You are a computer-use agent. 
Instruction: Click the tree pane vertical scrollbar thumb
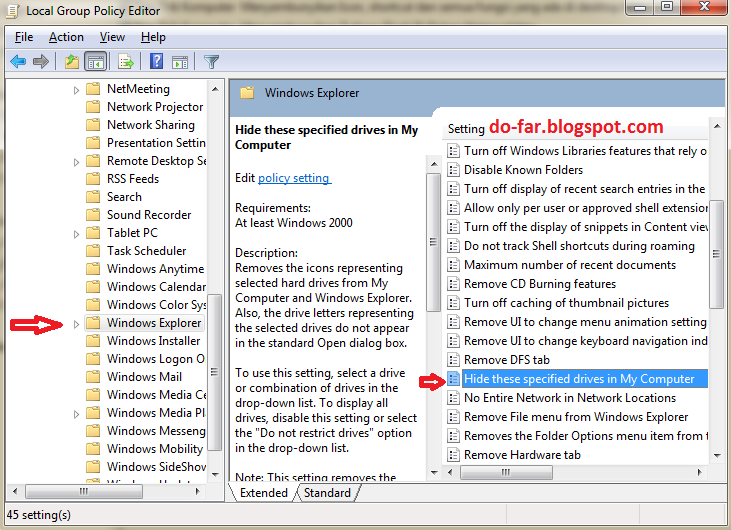[x=214, y=372]
